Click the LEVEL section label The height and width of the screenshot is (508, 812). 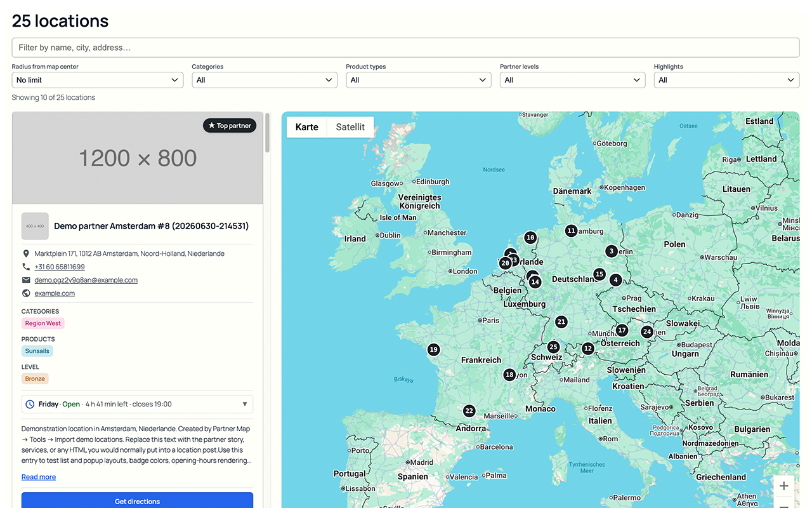[30, 367]
